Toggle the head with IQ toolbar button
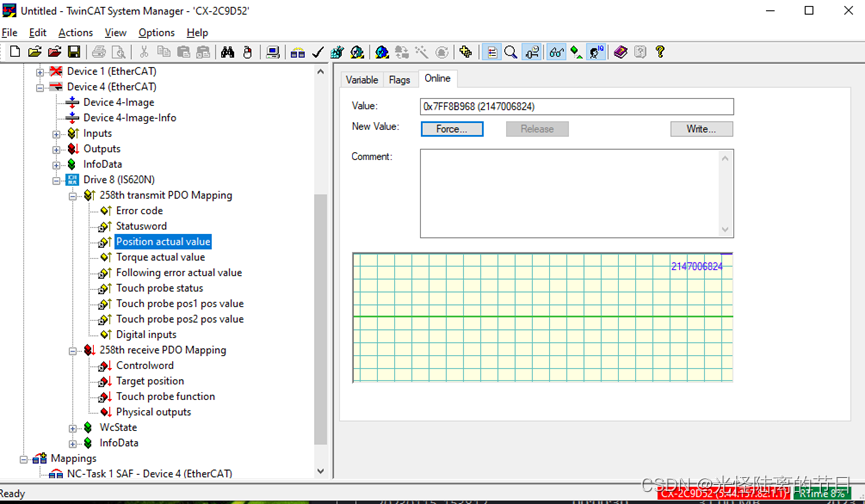The width and height of the screenshot is (865, 504). point(596,52)
